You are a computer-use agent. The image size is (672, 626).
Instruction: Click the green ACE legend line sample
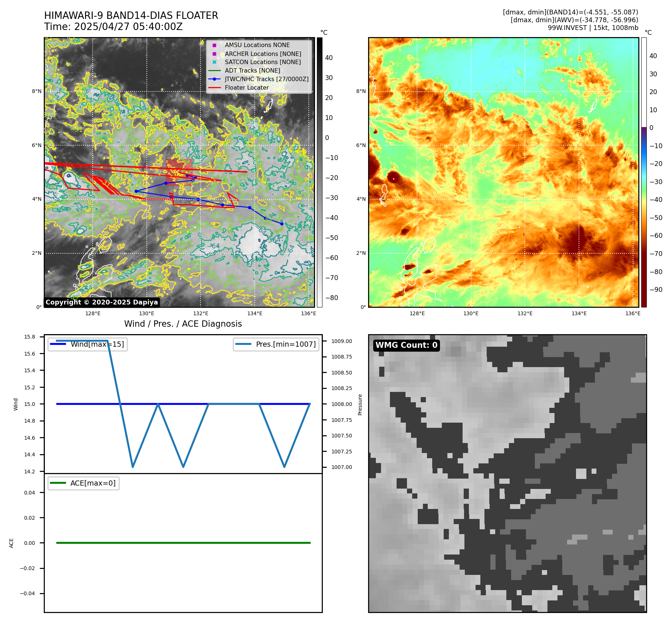coord(58,483)
